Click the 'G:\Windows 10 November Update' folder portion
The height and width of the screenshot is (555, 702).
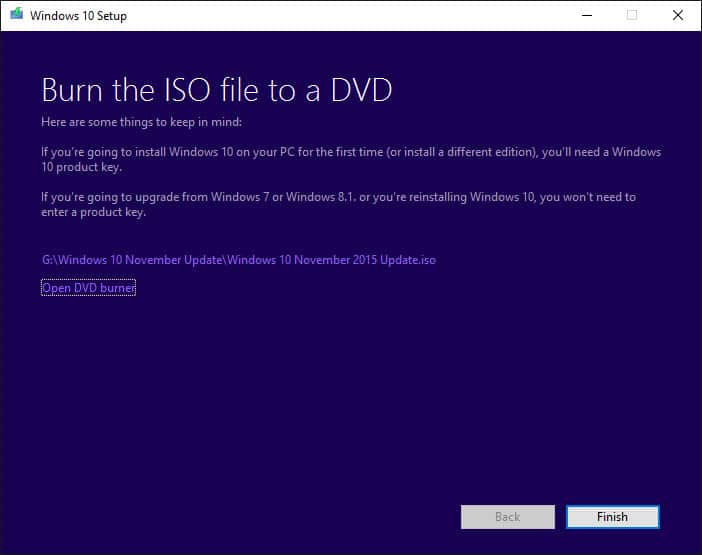132,260
